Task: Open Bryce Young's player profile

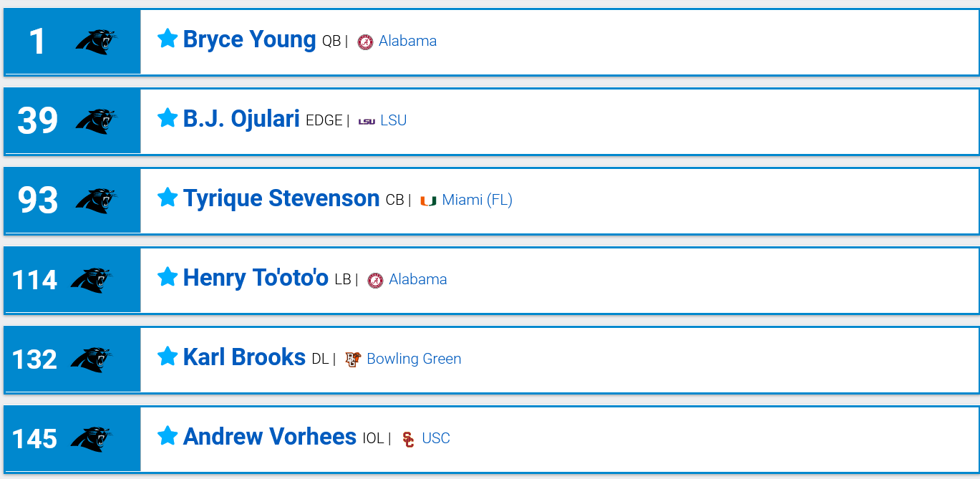Action: (249, 39)
